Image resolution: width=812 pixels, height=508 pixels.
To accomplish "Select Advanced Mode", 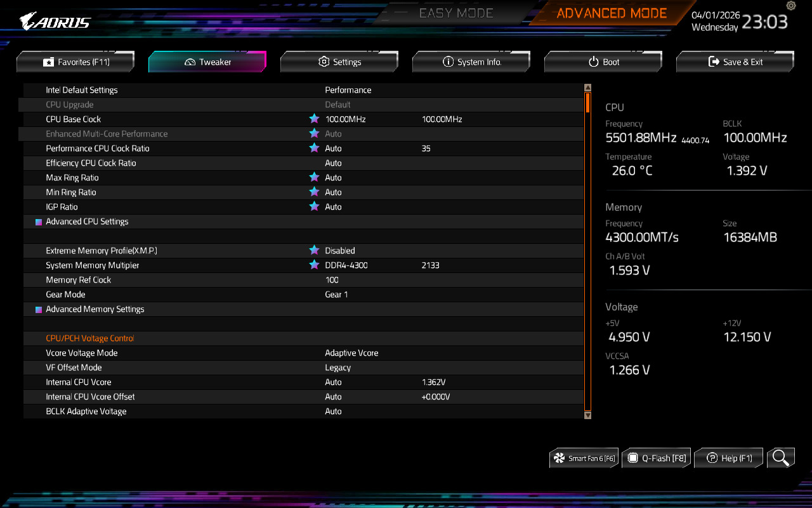I will (612, 13).
